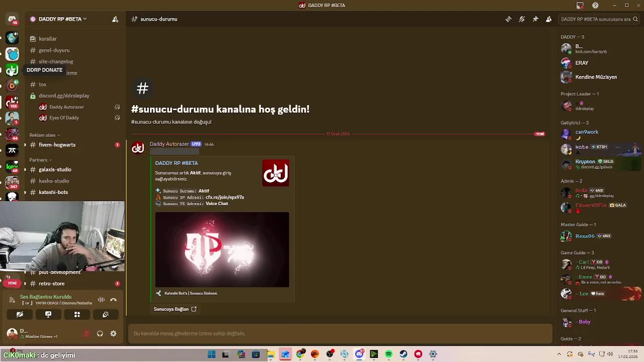Search the DADDY RP #BETA server field
The image size is (644, 362).
pos(599,19)
